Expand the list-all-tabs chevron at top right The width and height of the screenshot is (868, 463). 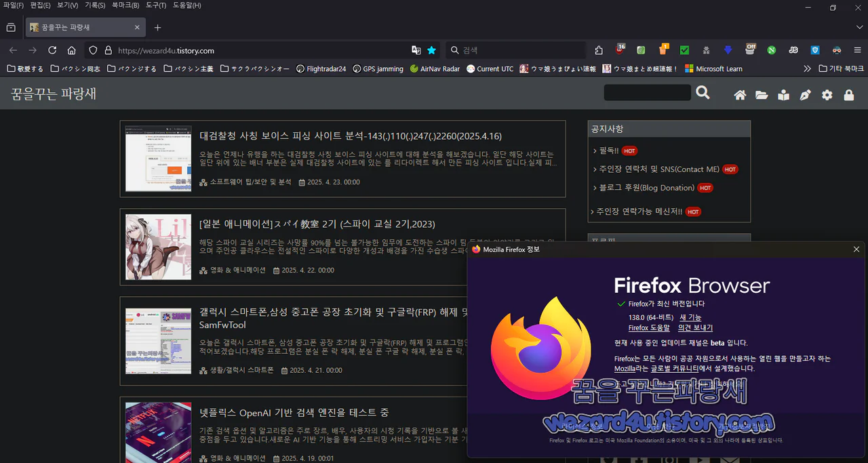tap(860, 28)
